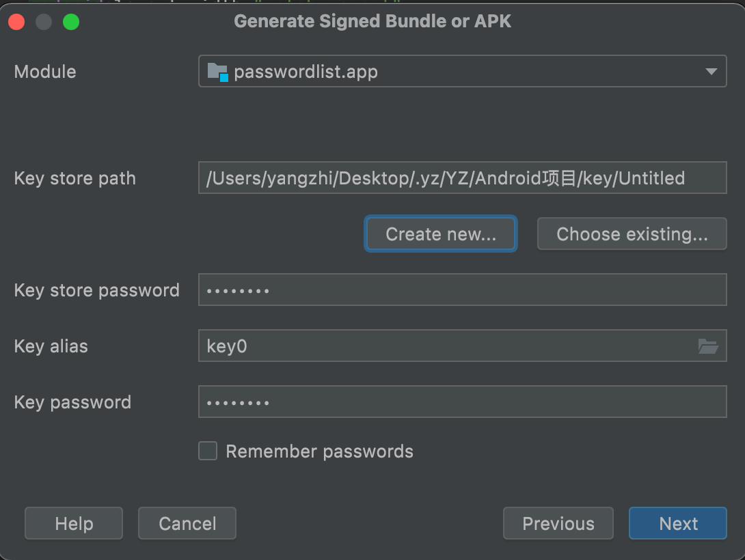The width and height of the screenshot is (745, 560).
Task: Focus the Key password field
Action: coord(462,402)
